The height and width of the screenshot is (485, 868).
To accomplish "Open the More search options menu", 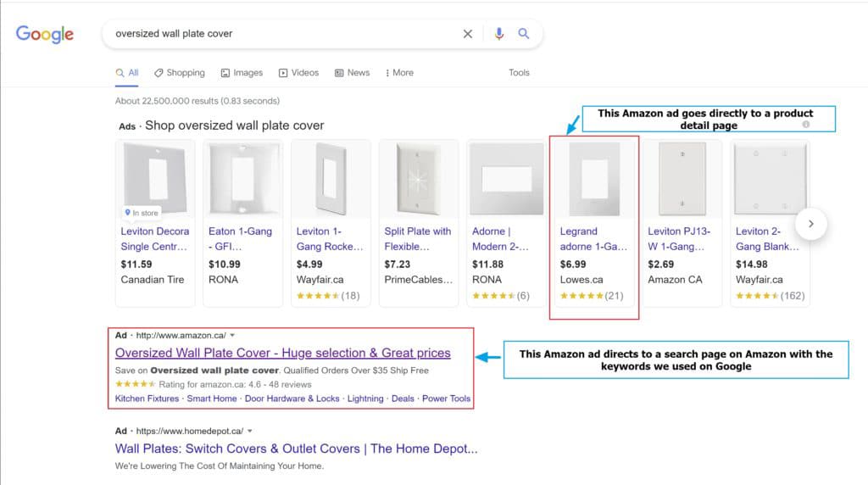I will tap(400, 73).
